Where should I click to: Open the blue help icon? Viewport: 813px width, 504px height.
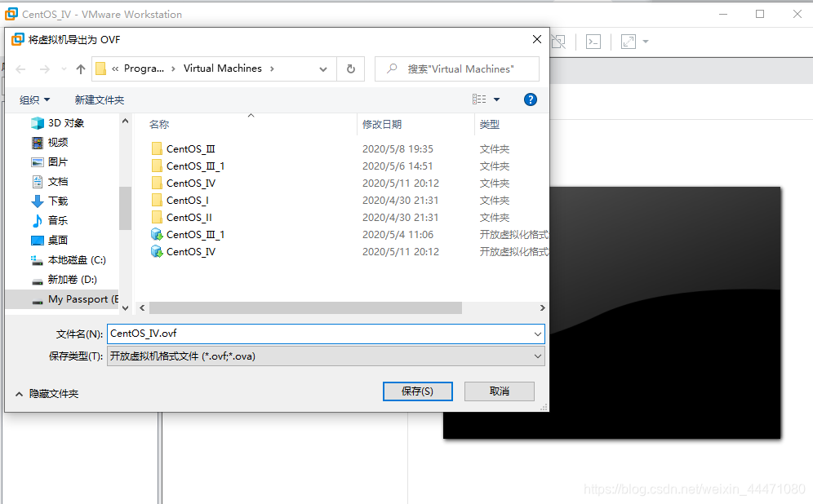click(x=530, y=99)
